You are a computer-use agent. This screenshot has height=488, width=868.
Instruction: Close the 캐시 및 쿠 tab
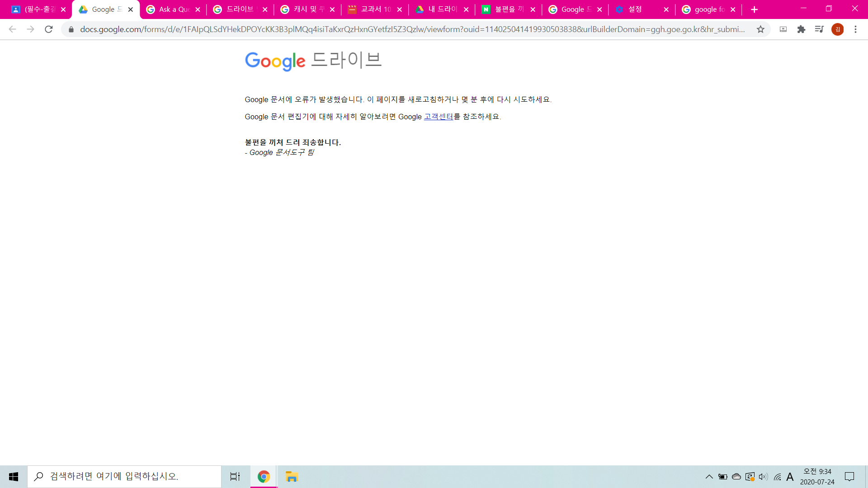click(x=332, y=9)
